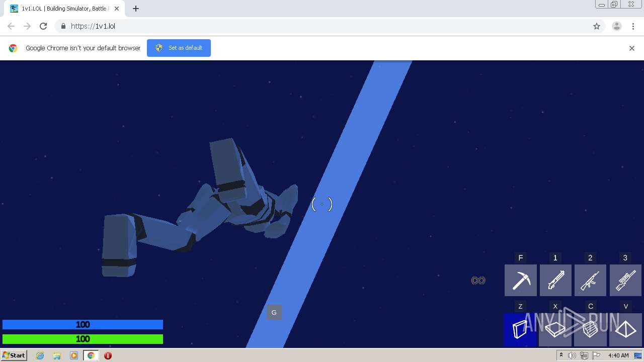The width and height of the screenshot is (644, 362).
Task: Bookmark this page with the star icon
Action: (x=597, y=26)
